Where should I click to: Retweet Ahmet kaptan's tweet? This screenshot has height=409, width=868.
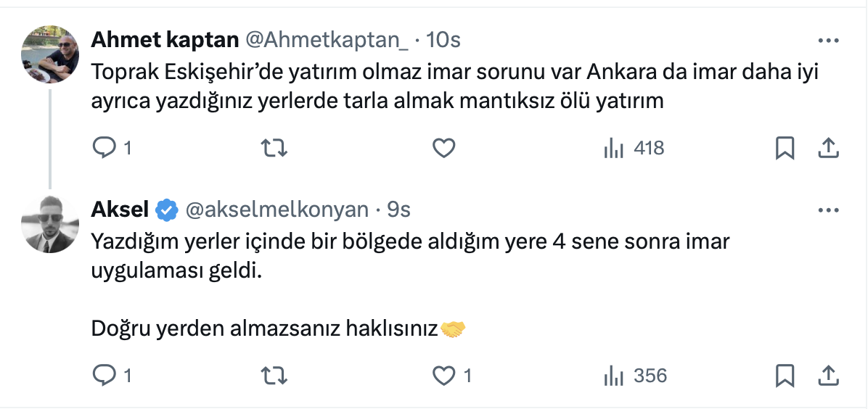tap(274, 149)
